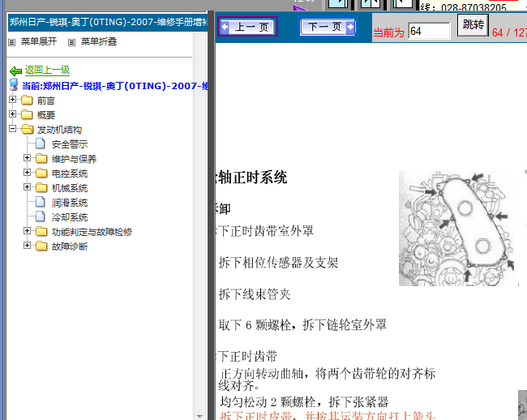
Task: Open the 润滑系统 page
Action: (x=70, y=203)
